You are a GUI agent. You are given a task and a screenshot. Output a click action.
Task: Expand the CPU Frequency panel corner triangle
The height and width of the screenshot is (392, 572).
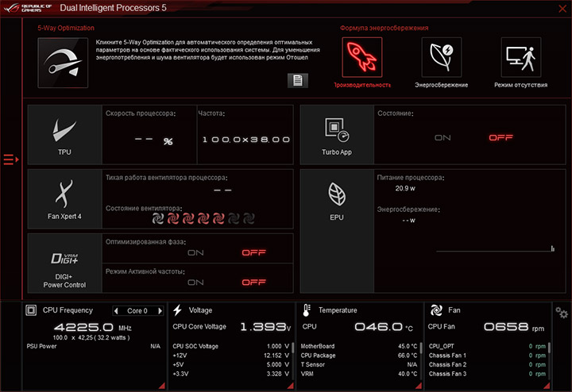click(161, 386)
